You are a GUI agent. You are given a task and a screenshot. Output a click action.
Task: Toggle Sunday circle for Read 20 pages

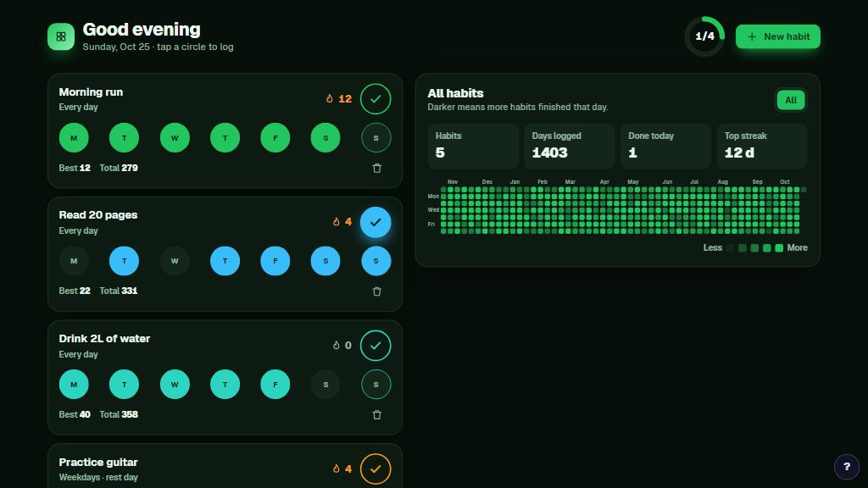tap(376, 261)
